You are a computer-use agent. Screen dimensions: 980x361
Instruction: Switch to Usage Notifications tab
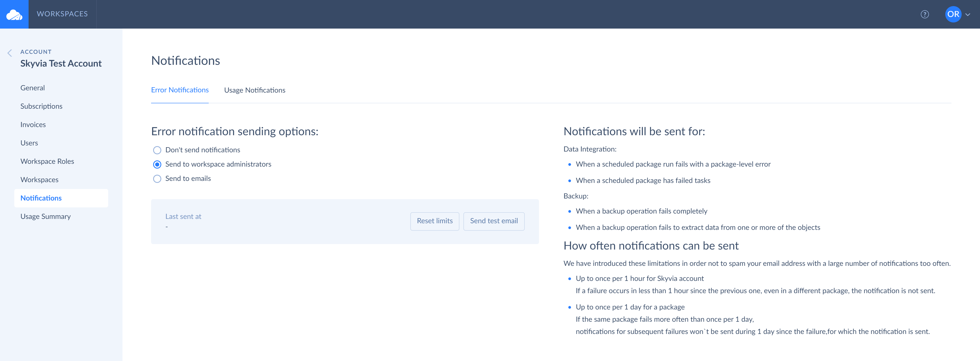click(x=255, y=89)
